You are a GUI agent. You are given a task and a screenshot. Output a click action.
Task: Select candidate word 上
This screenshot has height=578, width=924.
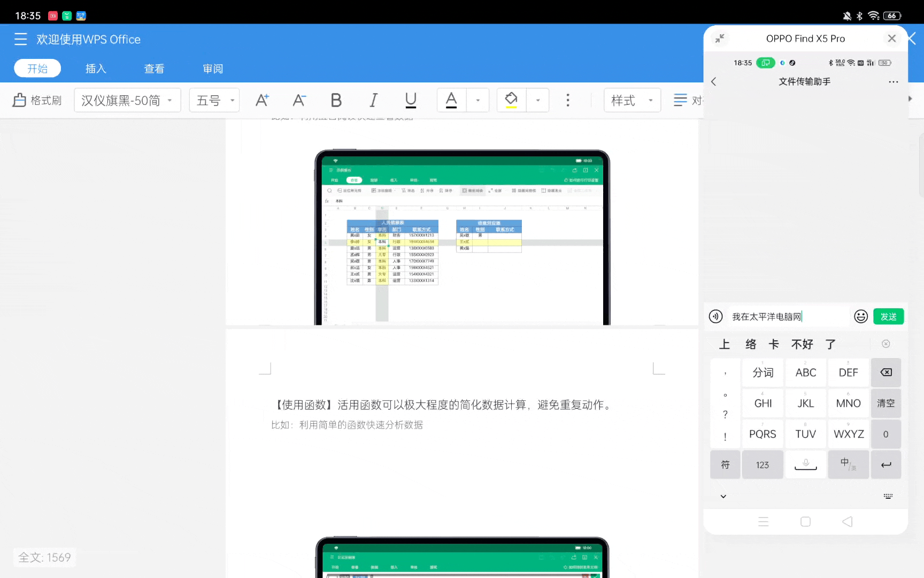(725, 344)
